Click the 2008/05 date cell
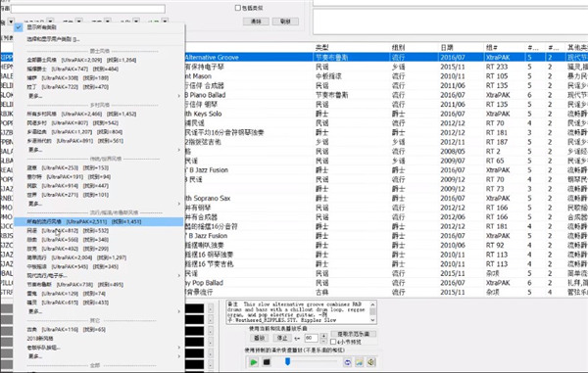 point(453,152)
